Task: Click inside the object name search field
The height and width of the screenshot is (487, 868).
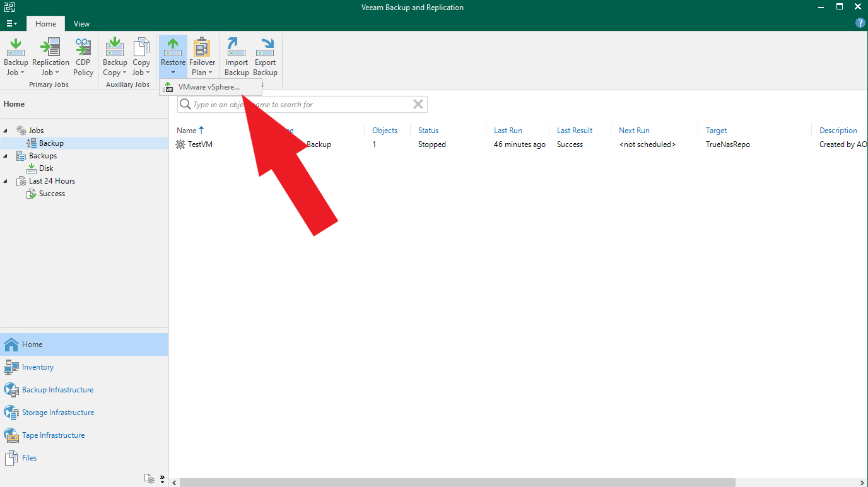Action: (302, 105)
